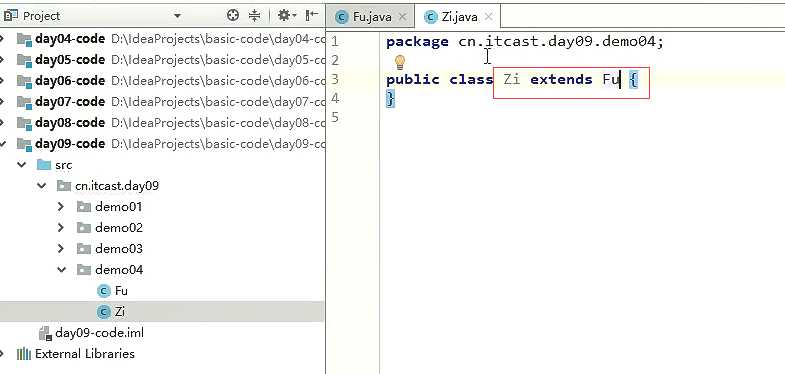This screenshot has width=785, height=374.
Task: Click the Project panel icon beside title
Action: click(x=11, y=16)
